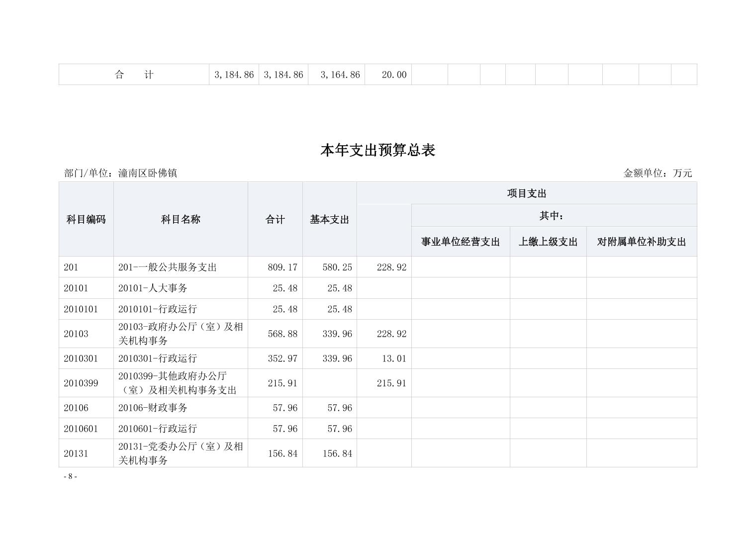Click 20103-政府办公厅（室）及相关机构事务 cell
This screenshot has height=534, width=756.
(x=181, y=334)
